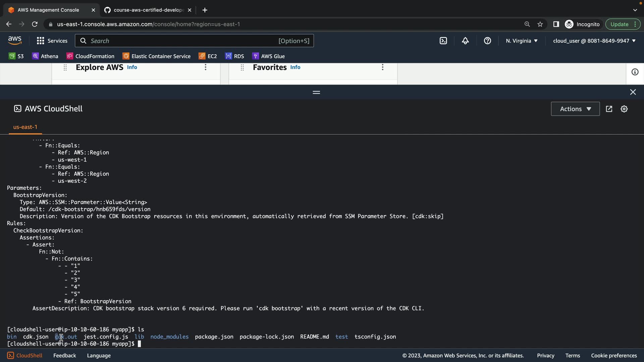644x362 pixels.
Task: Switch to the course-aws-certified-developer browser tab
Action: (x=148, y=10)
